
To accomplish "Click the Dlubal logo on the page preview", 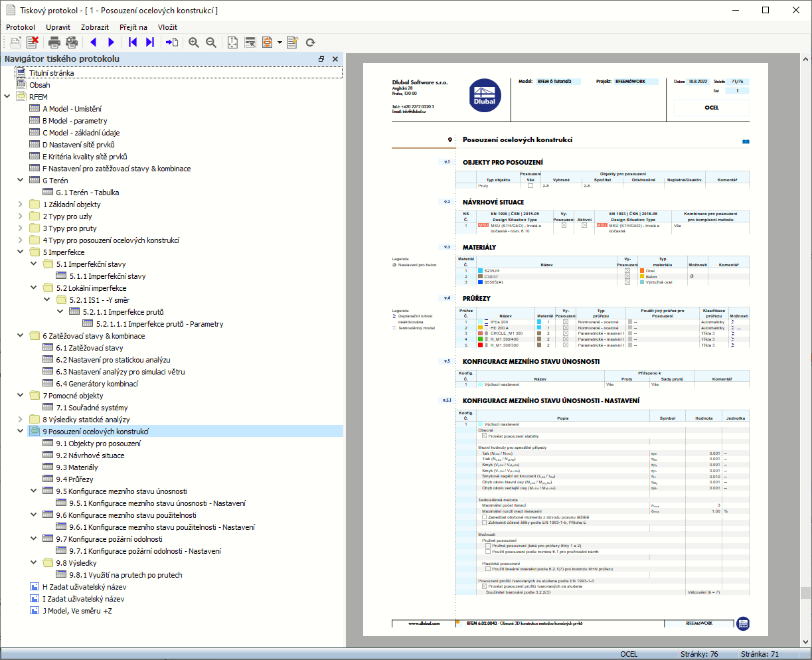I will 485,96.
